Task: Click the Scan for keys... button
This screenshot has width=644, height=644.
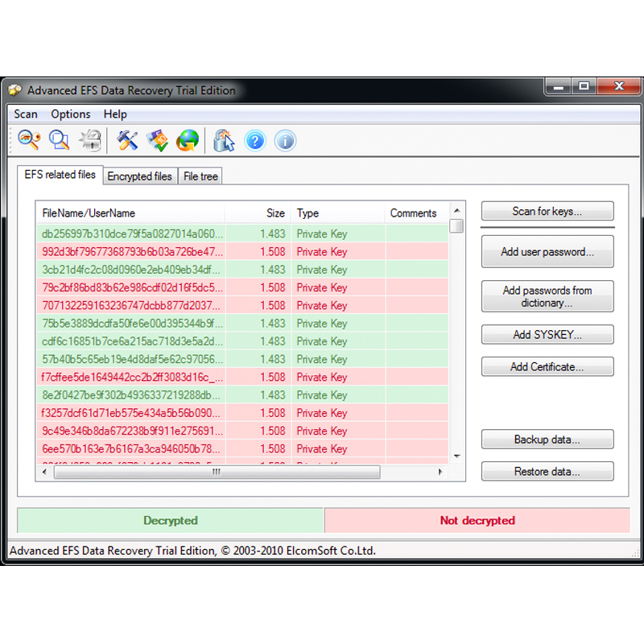Action: pos(547,211)
